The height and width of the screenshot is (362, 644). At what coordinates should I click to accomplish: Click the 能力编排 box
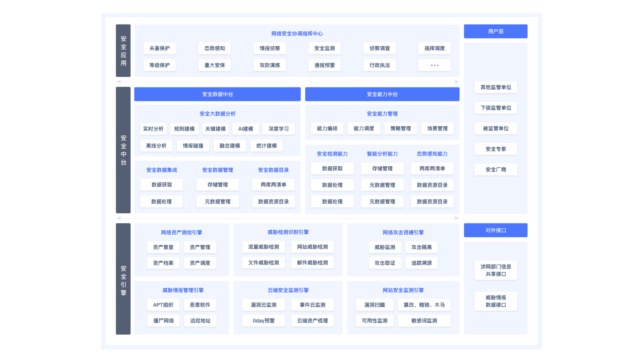click(x=327, y=128)
